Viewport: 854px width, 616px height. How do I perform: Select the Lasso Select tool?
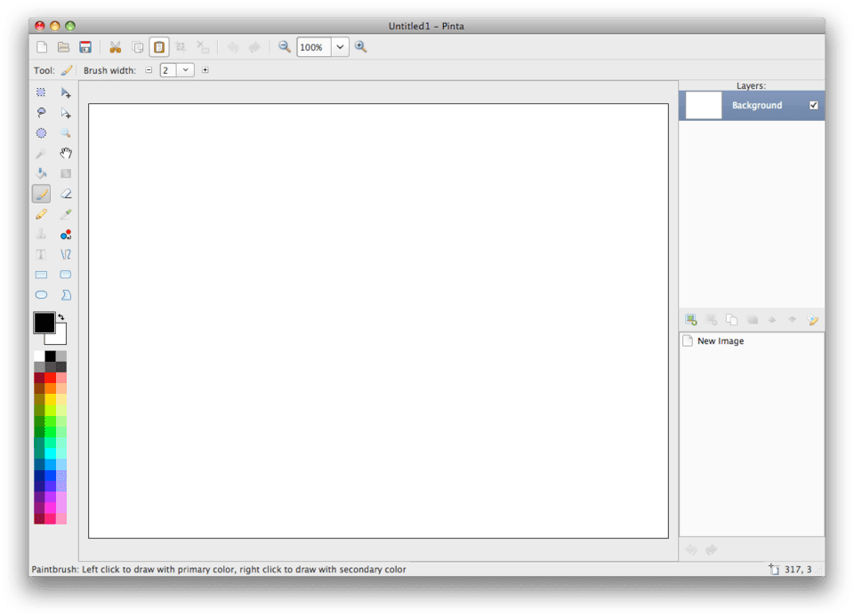coord(41,113)
